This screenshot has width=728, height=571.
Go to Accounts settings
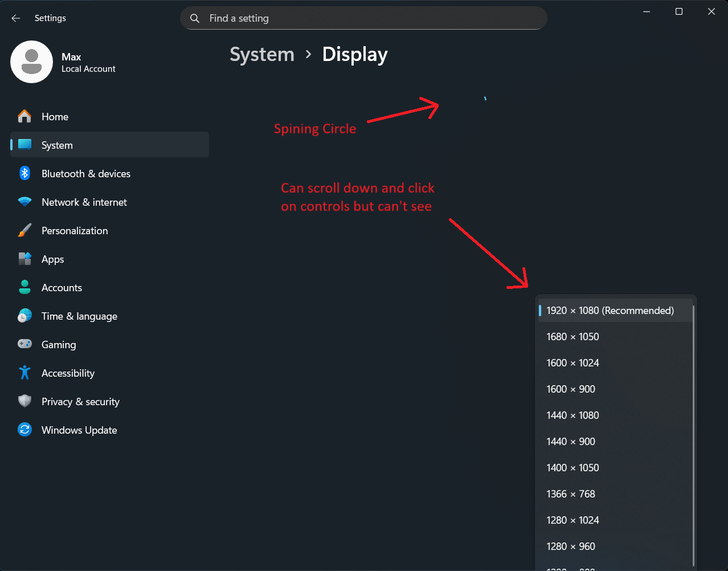[109, 287]
